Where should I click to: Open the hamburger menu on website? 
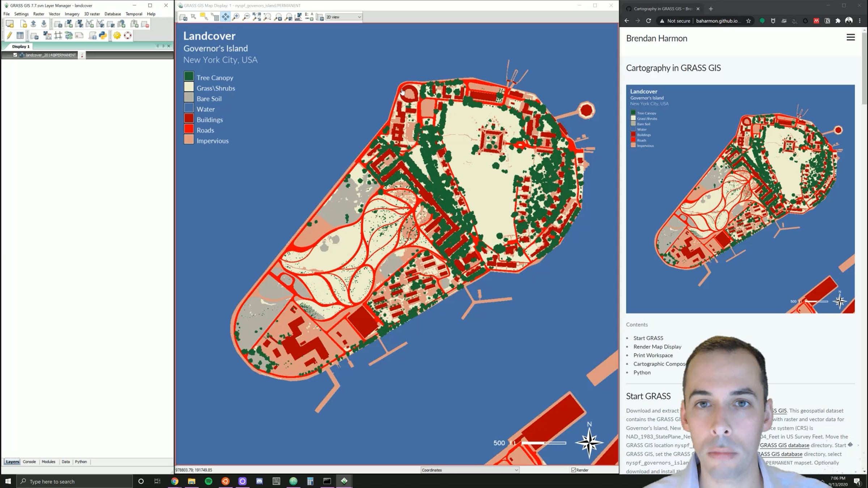click(x=851, y=38)
